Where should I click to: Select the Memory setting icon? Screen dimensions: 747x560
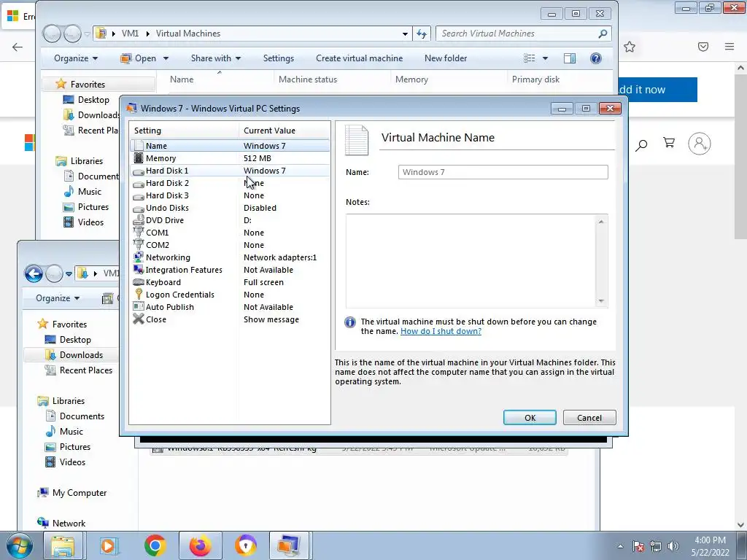tap(138, 158)
